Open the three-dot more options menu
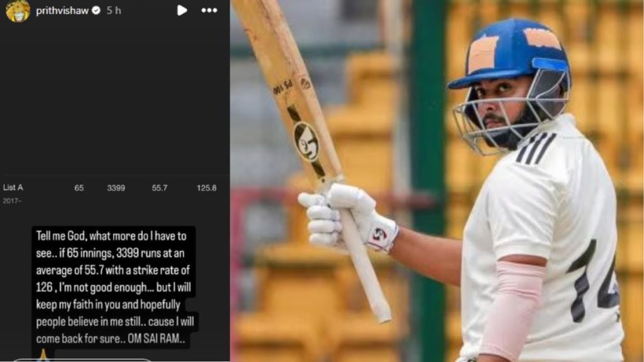Image resolution: width=644 pixels, height=362 pixels. [x=209, y=10]
